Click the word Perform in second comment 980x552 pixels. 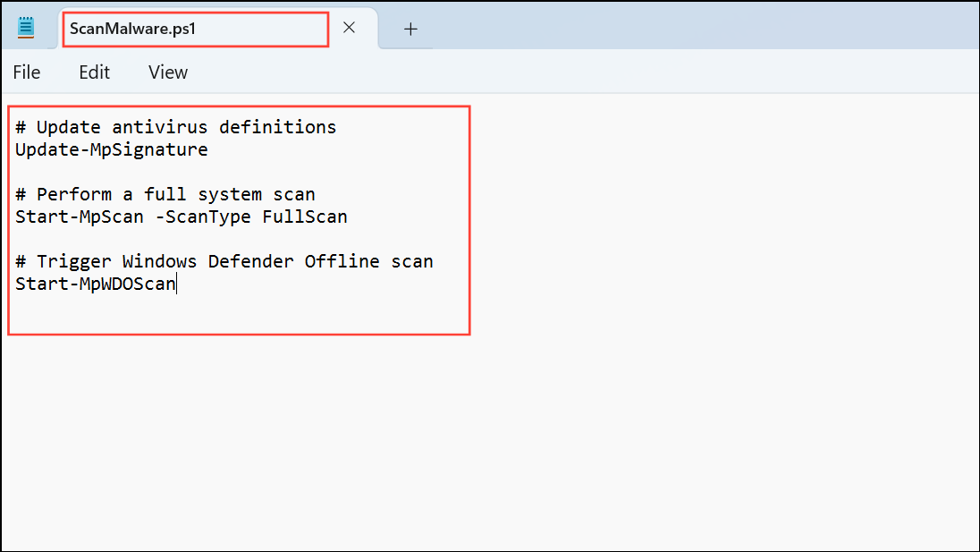(73, 194)
